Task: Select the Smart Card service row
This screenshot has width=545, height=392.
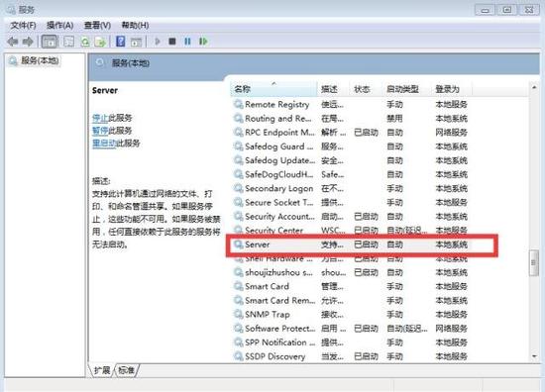Action: pyautogui.click(x=351, y=286)
